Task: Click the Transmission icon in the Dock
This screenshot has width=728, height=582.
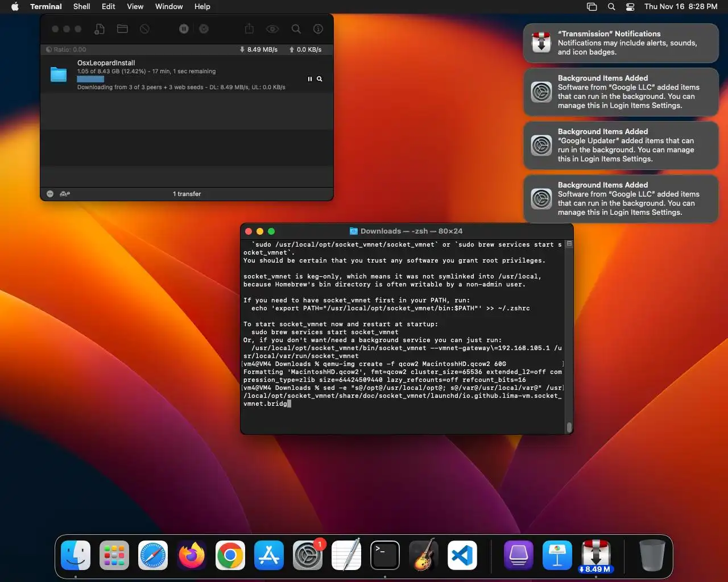Action: pyautogui.click(x=595, y=555)
